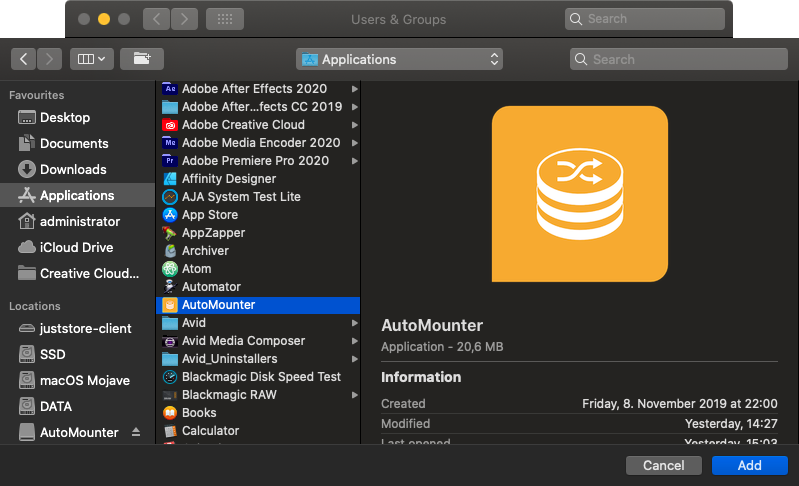Select the Avid folder row
Image resolution: width=799 pixels, height=486 pixels.
click(258, 323)
